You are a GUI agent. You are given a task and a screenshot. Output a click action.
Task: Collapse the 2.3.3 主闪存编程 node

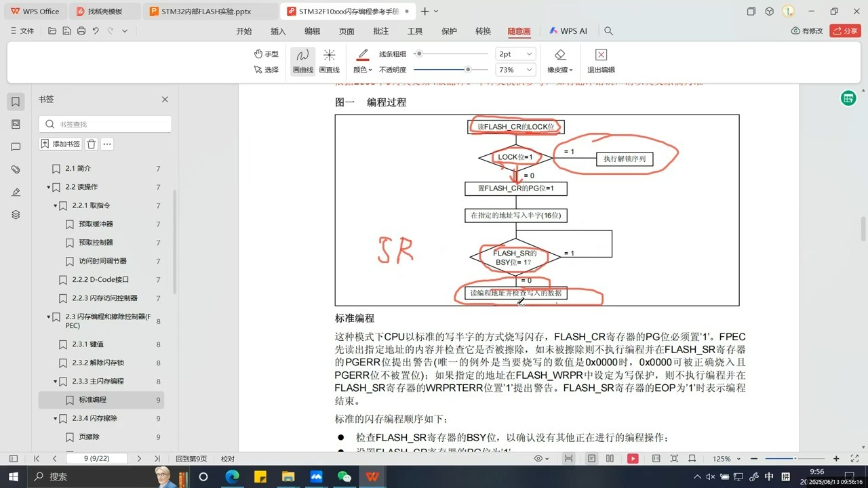tap(56, 382)
